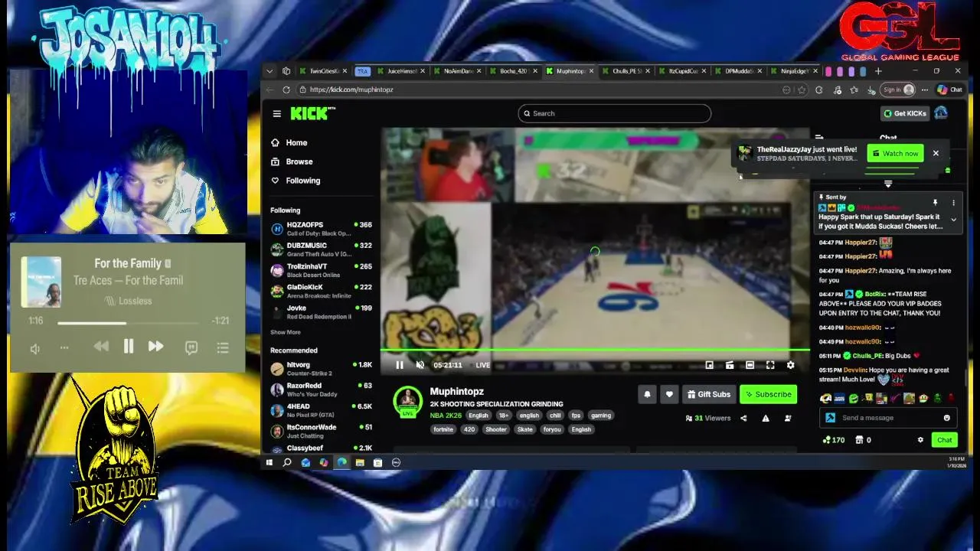Open chat settings gear icon
Screen dimensions: 980x551
click(x=920, y=440)
